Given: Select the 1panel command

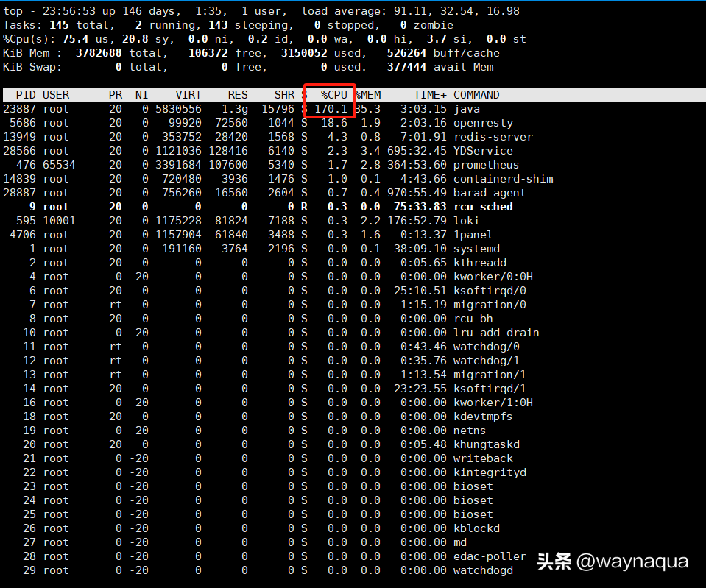Looking at the screenshot, I should click(x=473, y=235).
